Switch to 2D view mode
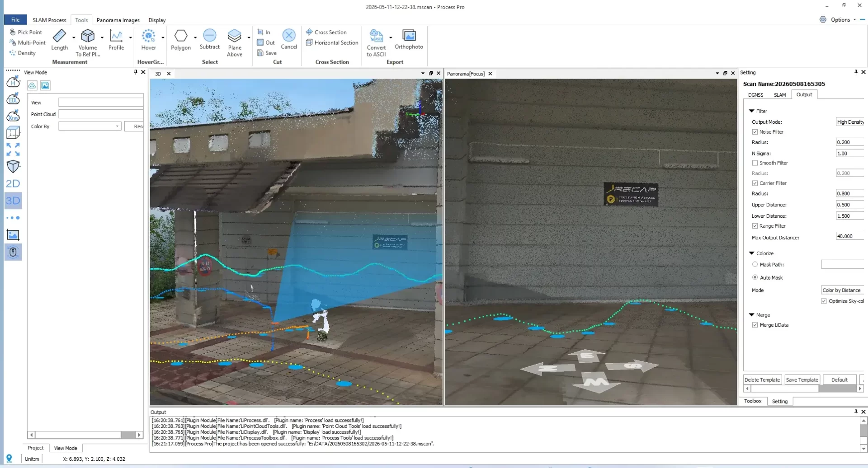Screen dimensions: 868x468 (13, 183)
